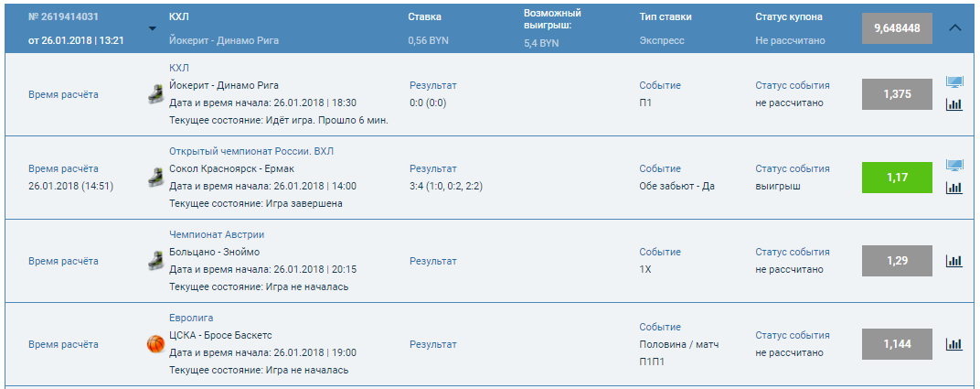View statistics chart icon for Больцано - Зноймо

tap(954, 261)
